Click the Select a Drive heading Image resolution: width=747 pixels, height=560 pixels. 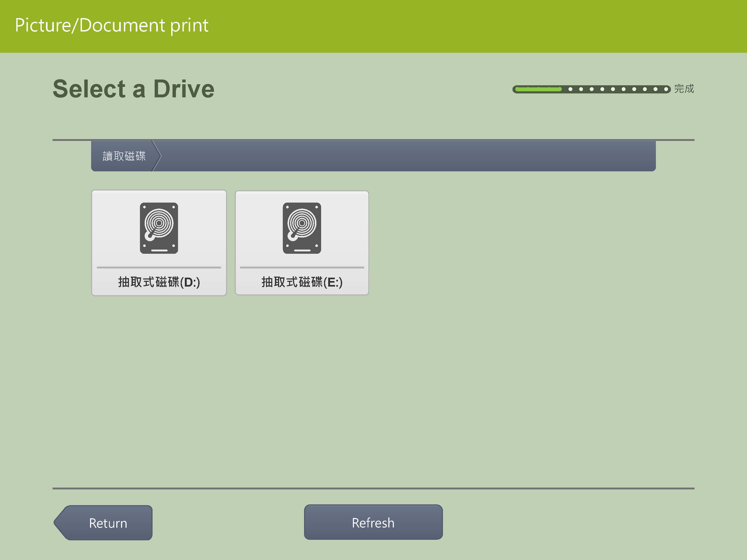click(133, 89)
